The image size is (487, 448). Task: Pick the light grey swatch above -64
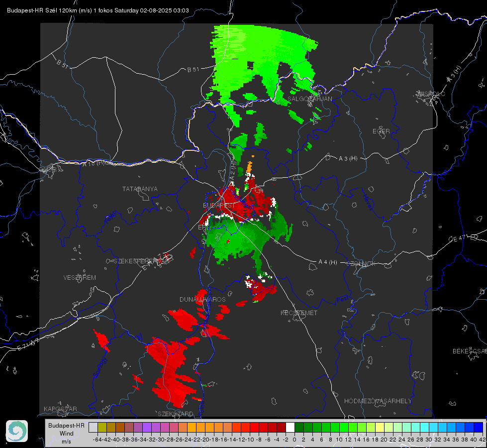93,427
